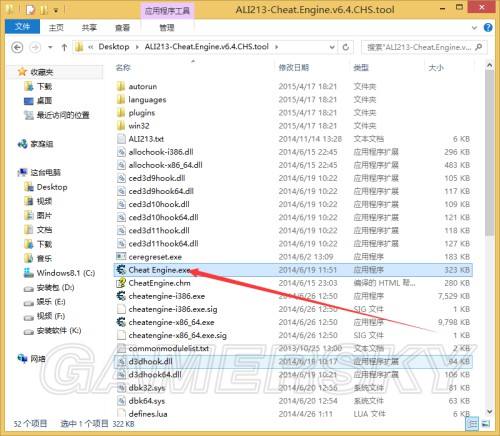Select cheatengine-i386.exe icon
This screenshot has width=500, height=436.
point(121,296)
